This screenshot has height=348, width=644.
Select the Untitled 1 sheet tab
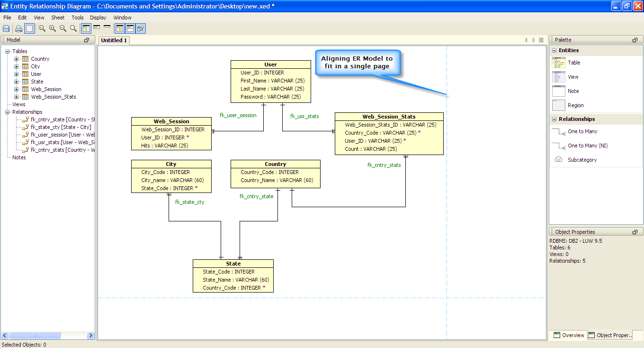pyautogui.click(x=114, y=40)
